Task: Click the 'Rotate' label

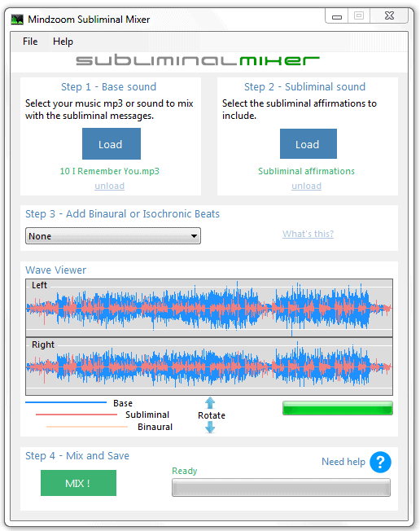Action: [212, 415]
